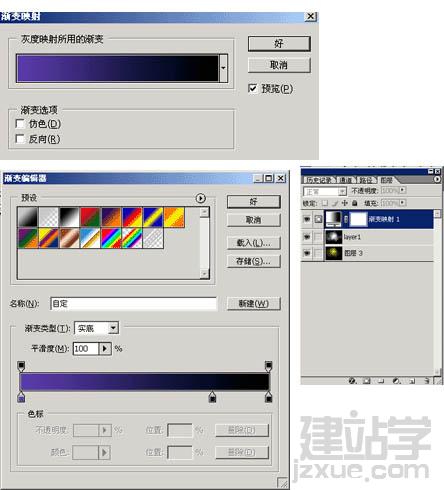Switch to the 通道 tab
The image size is (444, 490).
tap(346, 180)
